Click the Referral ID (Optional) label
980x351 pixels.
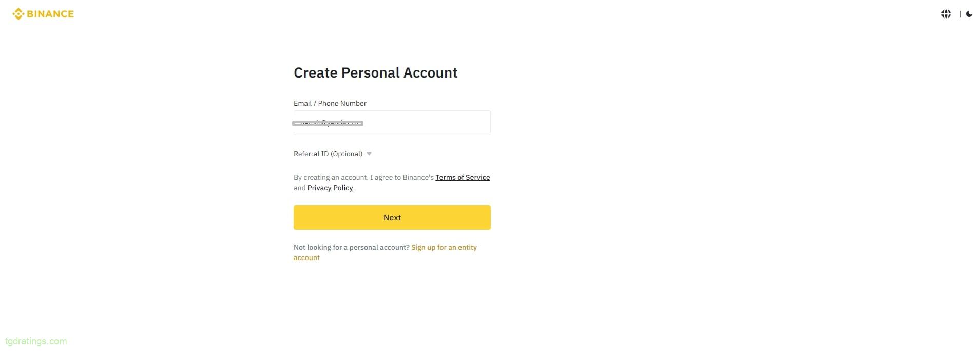click(328, 154)
